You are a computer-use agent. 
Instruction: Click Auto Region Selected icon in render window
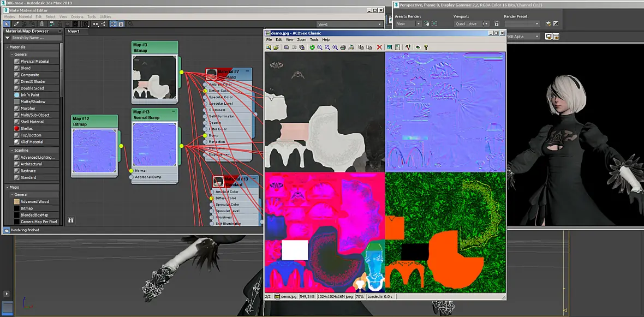pyautogui.click(x=434, y=23)
